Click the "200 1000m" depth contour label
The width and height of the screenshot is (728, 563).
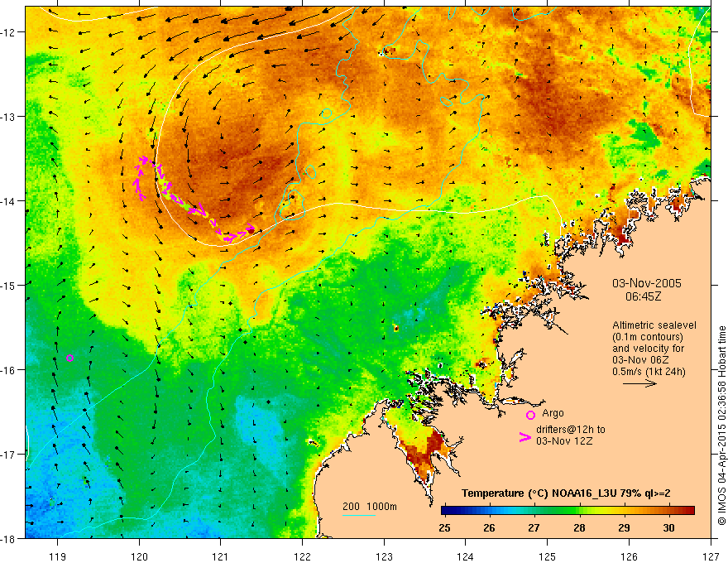pyautogui.click(x=370, y=507)
